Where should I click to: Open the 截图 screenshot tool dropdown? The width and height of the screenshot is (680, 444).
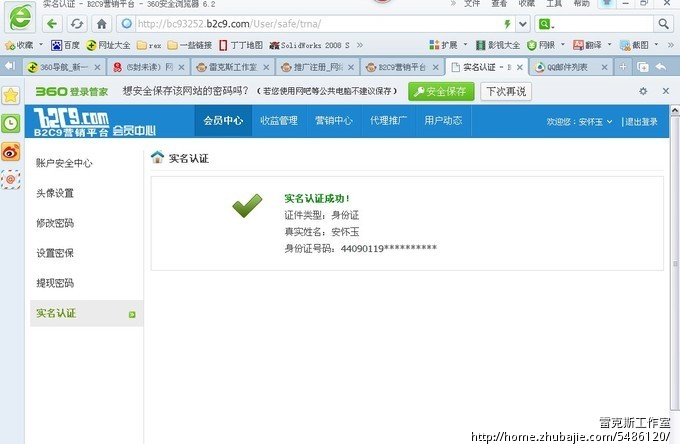pyautogui.click(x=639, y=45)
